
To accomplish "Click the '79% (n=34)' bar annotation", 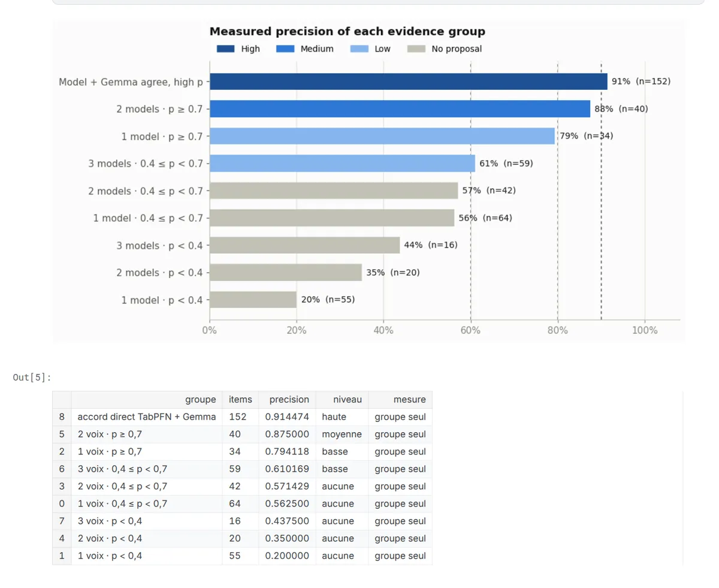I will click(587, 136).
